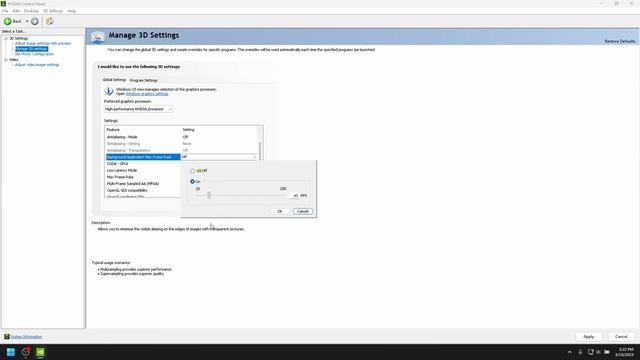This screenshot has width=640, height=360.
Task: Open the 3D Settings menu
Action: click(53, 11)
